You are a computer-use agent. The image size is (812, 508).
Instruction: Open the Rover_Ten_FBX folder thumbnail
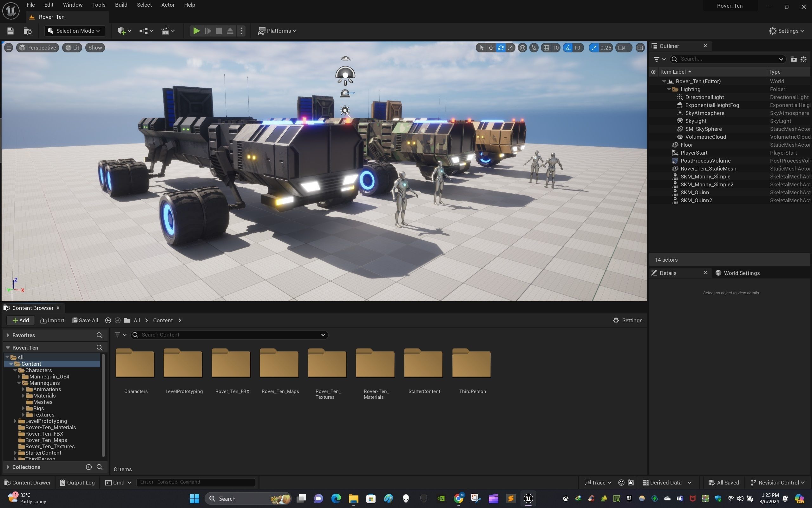[231, 363]
